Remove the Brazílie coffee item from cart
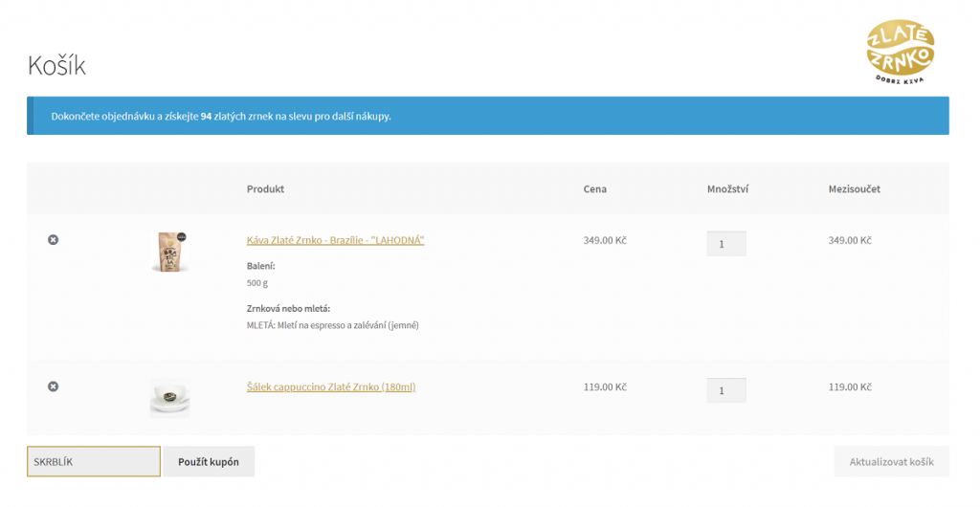The image size is (980, 507). click(54, 240)
